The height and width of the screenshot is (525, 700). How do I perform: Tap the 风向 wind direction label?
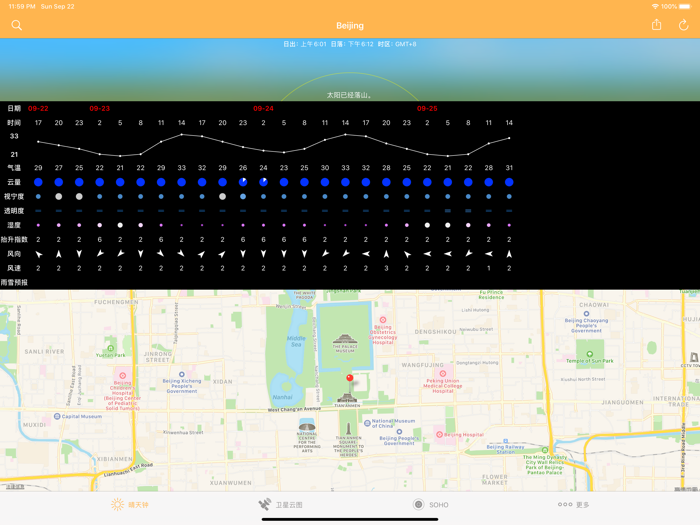[14, 254]
